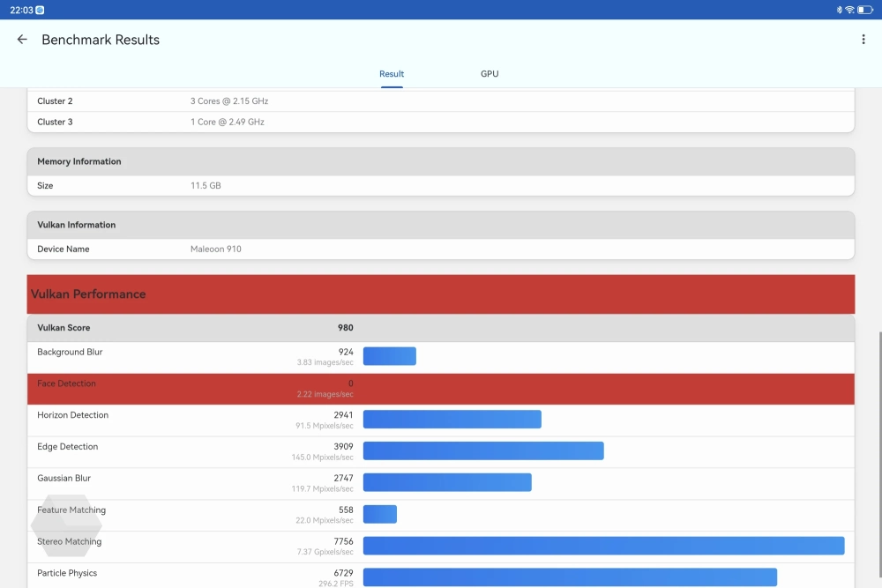This screenshot has height=588, width=882.
Task: Tap the Particle Physics score bar
Action: (x=570, y=577)
